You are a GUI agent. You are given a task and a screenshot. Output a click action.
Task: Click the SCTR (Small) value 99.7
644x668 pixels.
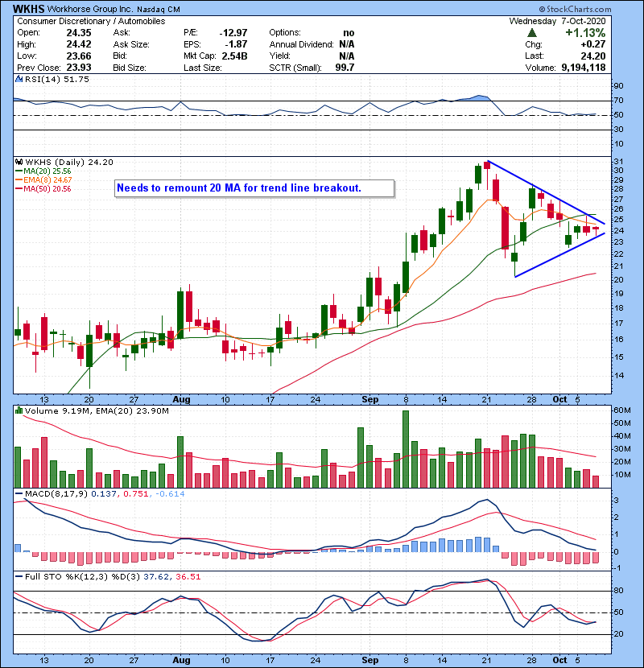[345, 68]
